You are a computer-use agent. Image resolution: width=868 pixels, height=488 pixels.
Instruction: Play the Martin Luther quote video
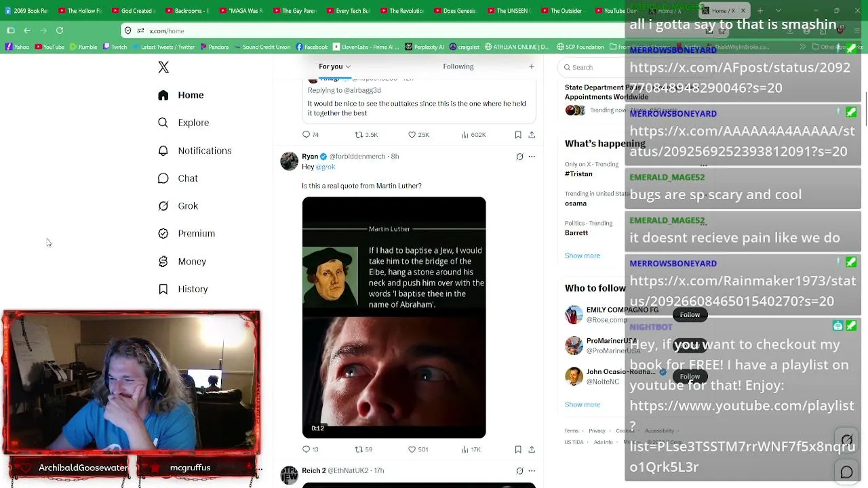pyautogui.click(x=394, y=317)
